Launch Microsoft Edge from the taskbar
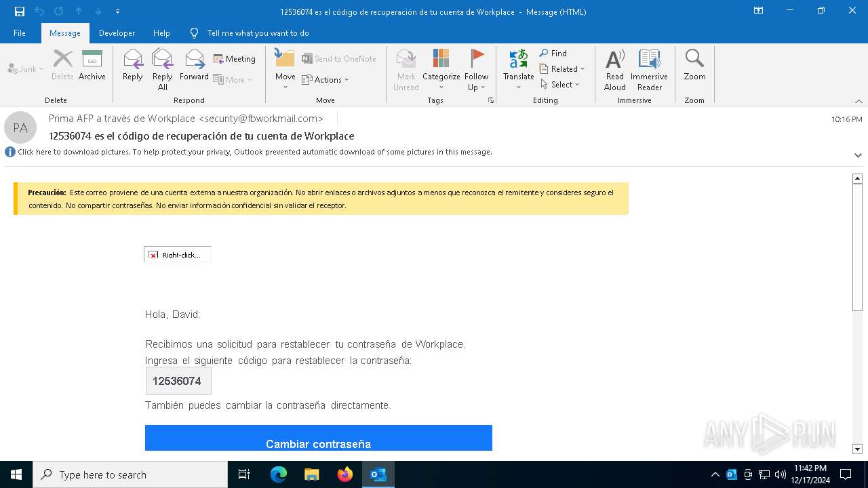868x488 pixels. [279, 474]
